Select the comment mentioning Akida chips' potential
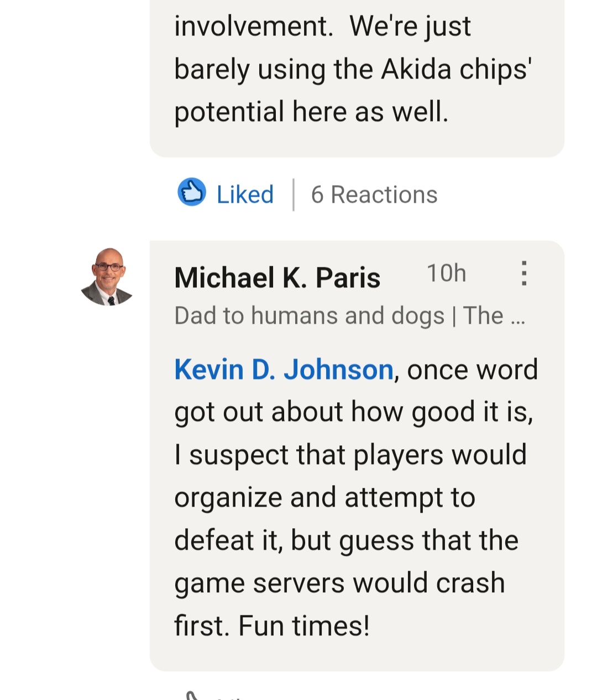This screenshot has width=597, height=700. [x=354, y=69]
